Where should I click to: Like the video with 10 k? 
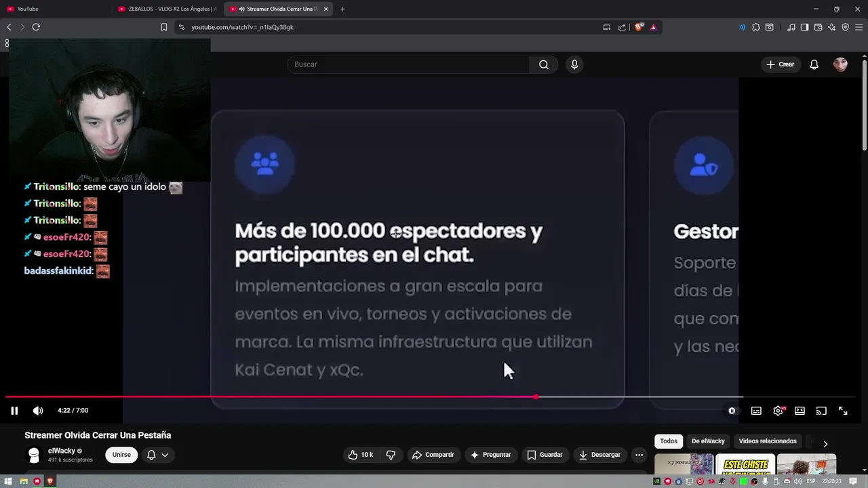tap(360, 455)
